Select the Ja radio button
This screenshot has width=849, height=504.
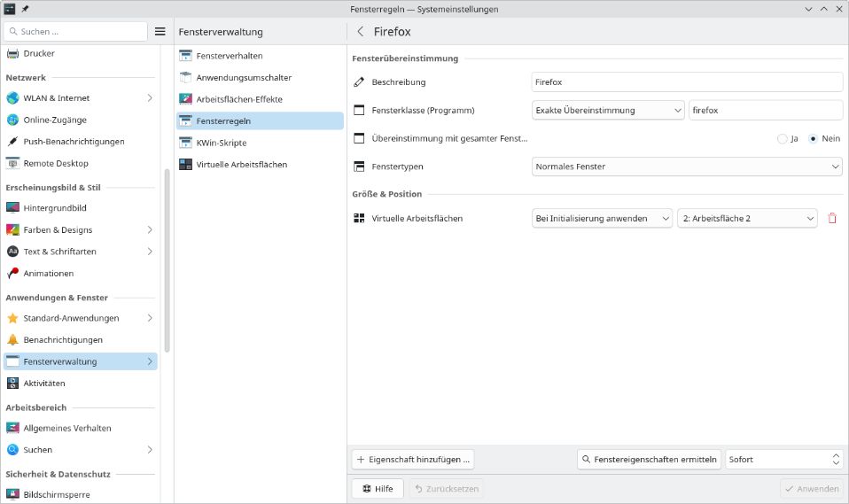(782, 138)
